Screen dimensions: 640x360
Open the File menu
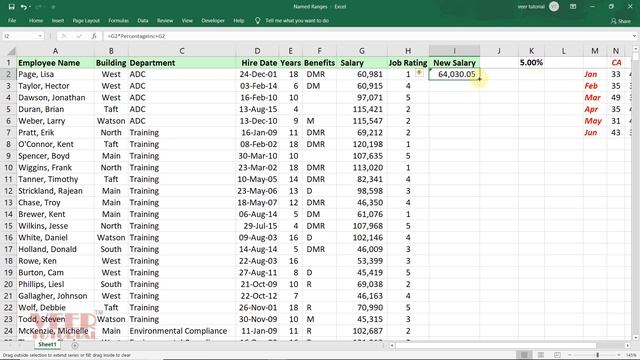click(12, 20)
